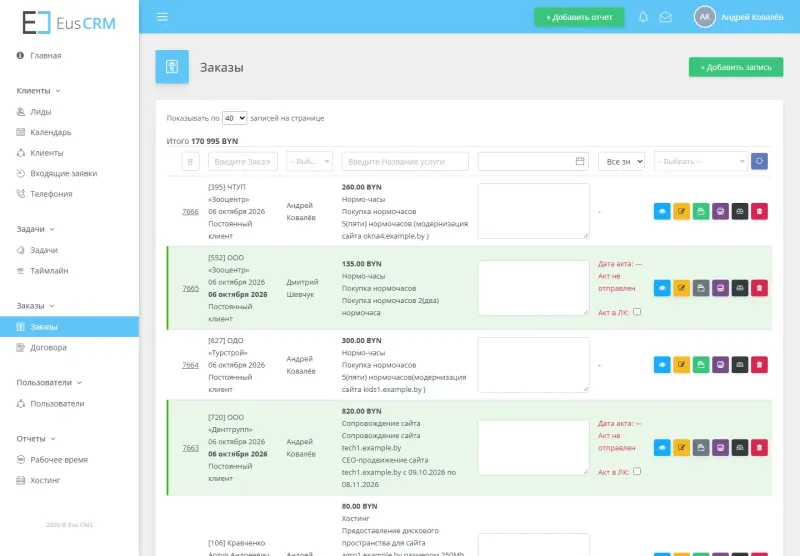View order 7663 with the blue eye icon
This screenshot has width=800, height=556.
coord(662,448)
